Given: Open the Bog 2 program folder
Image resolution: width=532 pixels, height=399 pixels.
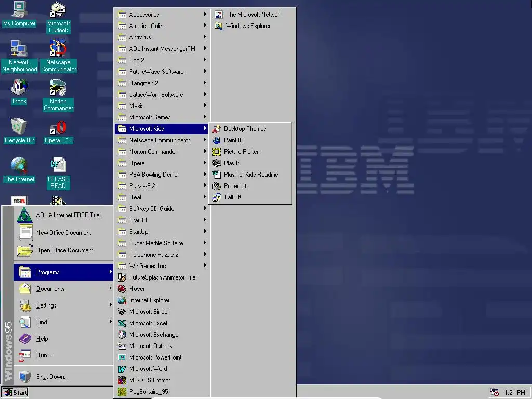Looking at the screenshot, I should tap(162, 60).
